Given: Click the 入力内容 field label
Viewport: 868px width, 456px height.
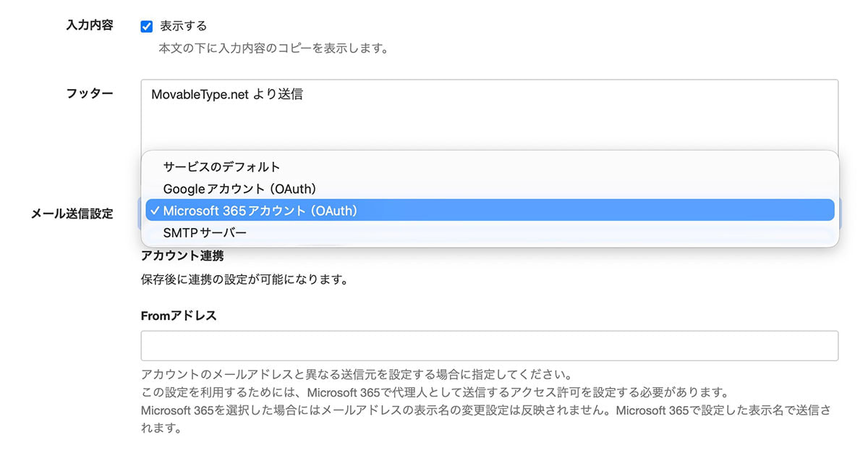Looking at the screenshot, I should [89, 25].
